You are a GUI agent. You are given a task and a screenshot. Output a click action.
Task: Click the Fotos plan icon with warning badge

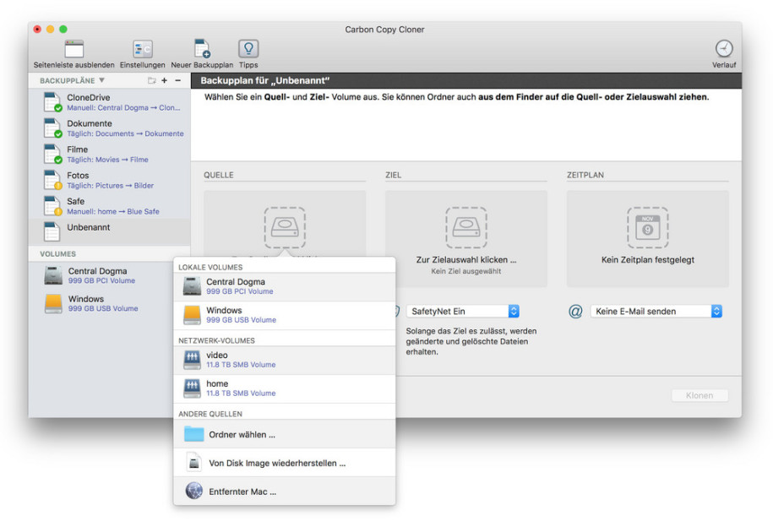click(x=52, y=181)
